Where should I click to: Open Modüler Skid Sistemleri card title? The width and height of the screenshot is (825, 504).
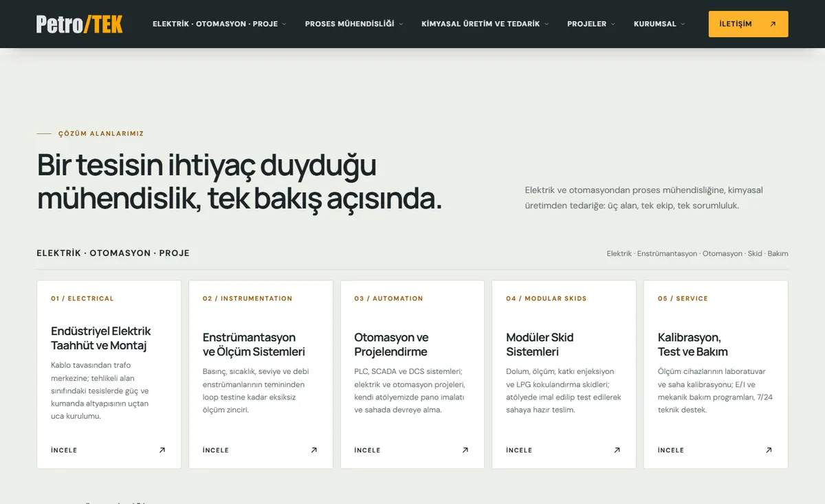pyautogui.click(x=540, y=344)
